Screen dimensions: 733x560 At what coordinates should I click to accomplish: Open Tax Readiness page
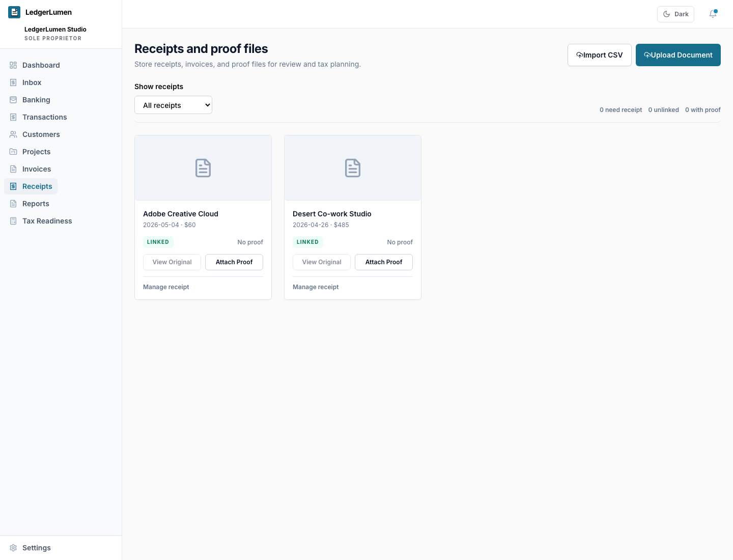point(41,221)
